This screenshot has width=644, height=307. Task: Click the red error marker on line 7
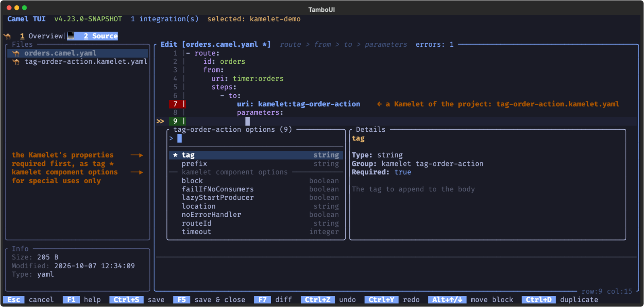[x=177, y=104]
